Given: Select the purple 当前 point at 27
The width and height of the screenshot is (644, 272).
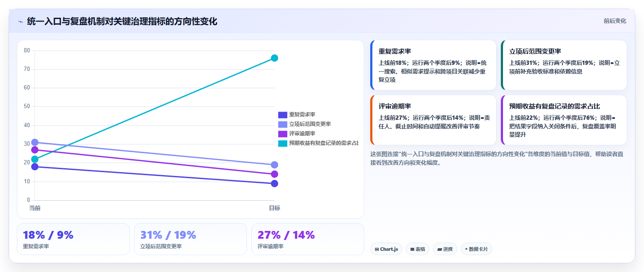Looking at the screenshot, I should click(x=35, y=150).
